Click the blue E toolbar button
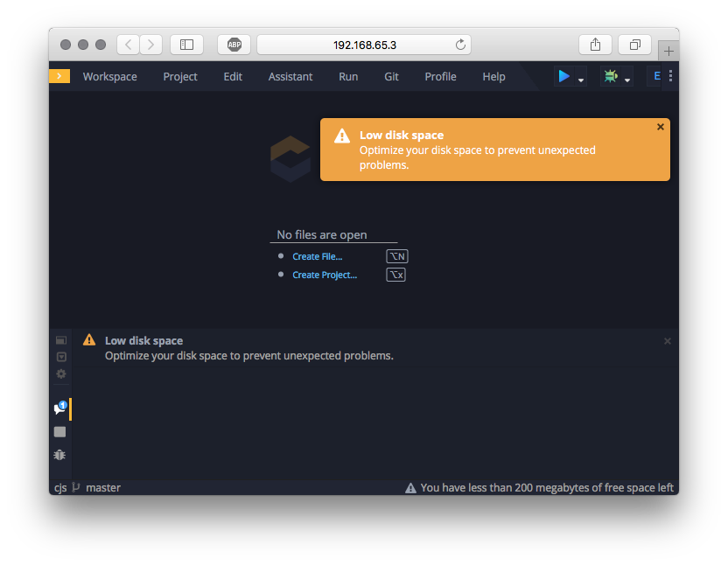This screenshot has width=728, height=565. 656,76
